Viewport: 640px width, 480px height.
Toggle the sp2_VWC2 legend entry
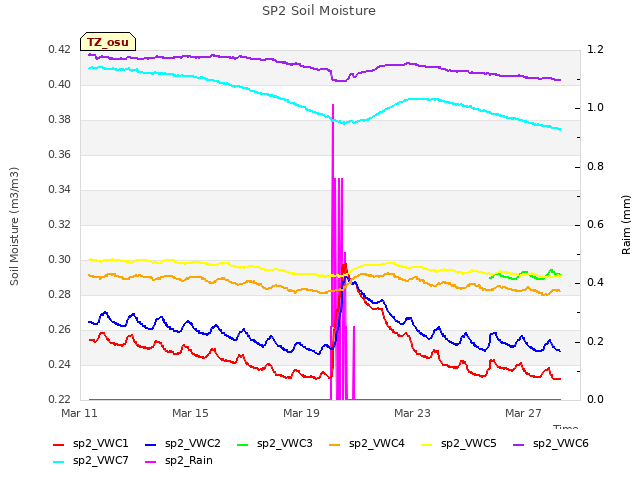click(183, 444)
